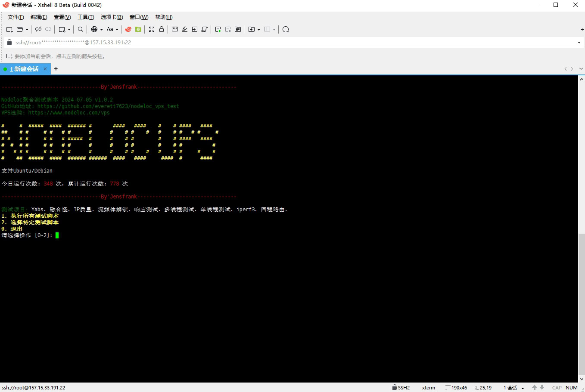The height and width of the screenshot is (392, 585).
Task: Click the 190x46 terminal size indicator
Action: 456,388
